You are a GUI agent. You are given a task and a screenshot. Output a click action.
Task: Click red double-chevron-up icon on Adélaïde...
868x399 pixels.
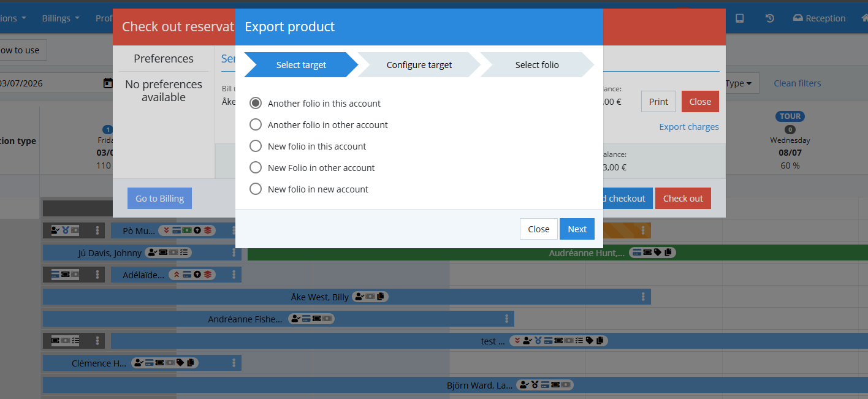[177, 275]
